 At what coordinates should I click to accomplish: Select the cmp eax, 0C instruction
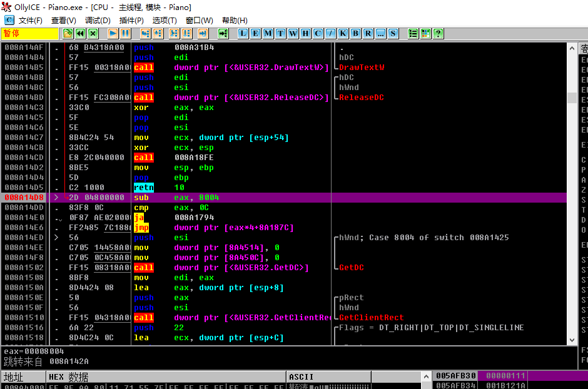click(x=284, y=208)
